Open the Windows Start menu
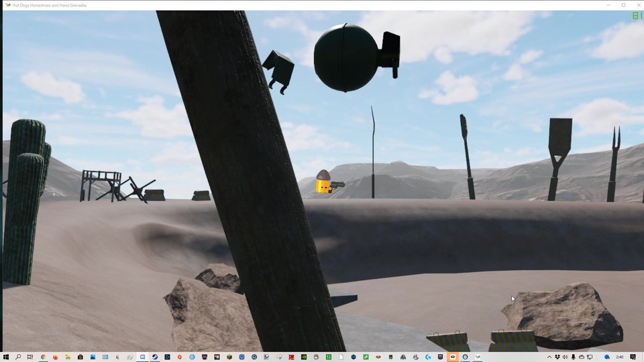The height and width of the screenshot is (362, 644). (6, 357)
